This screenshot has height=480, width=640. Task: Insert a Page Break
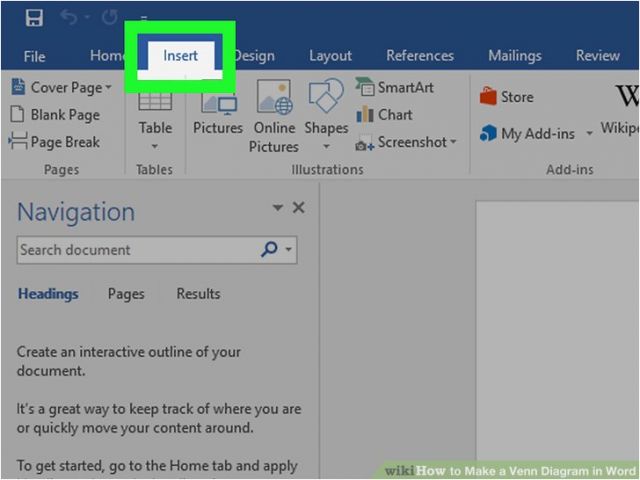click(x=55, y=142)
